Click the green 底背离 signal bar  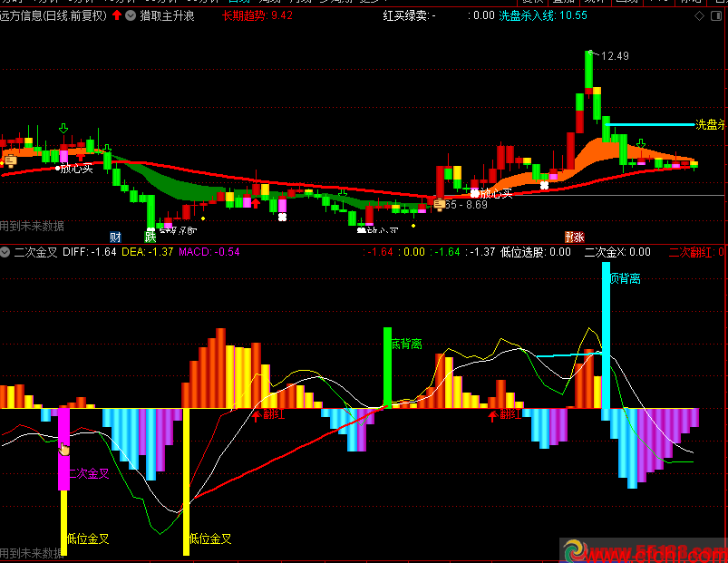(x=387, y=367)
